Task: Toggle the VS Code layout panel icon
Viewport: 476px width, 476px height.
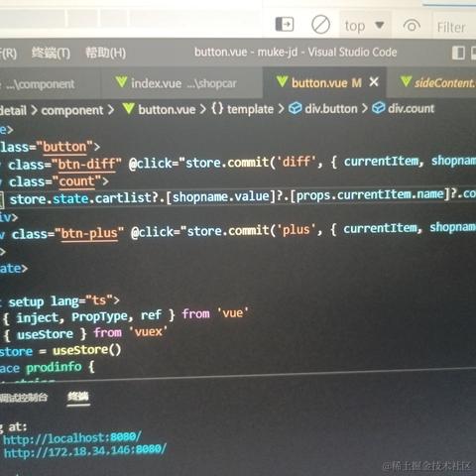Action: point(458,53)
